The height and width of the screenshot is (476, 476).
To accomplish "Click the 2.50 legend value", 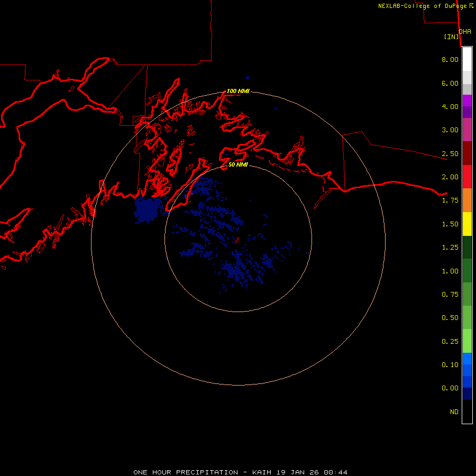I will point(450,153).
